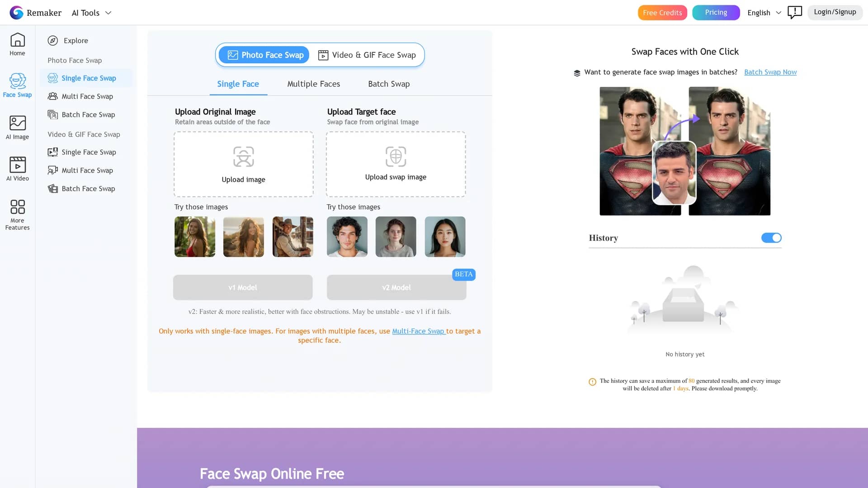Click the Pricing button
This screenshot has height=488, width=868.
[x=716, y=13]
